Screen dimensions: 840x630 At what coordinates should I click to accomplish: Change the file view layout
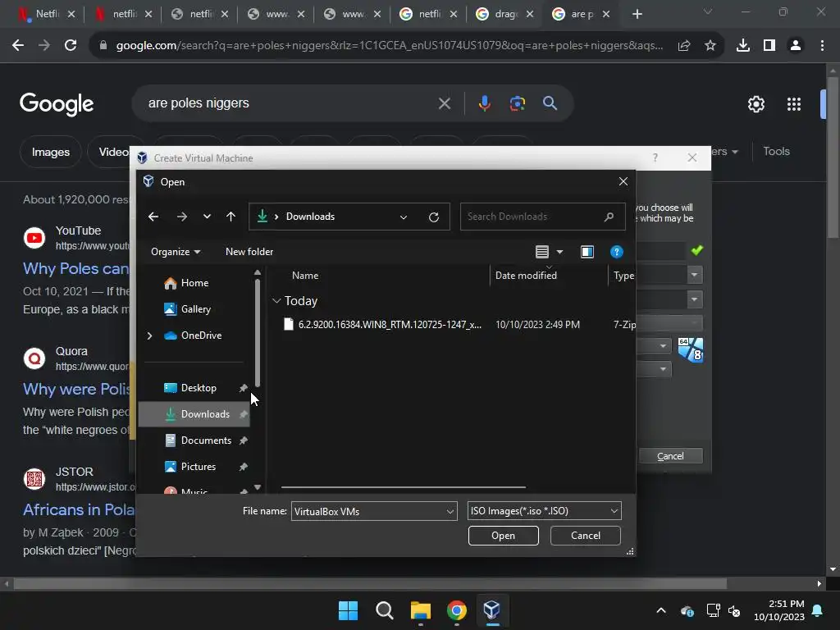(542, 252)
